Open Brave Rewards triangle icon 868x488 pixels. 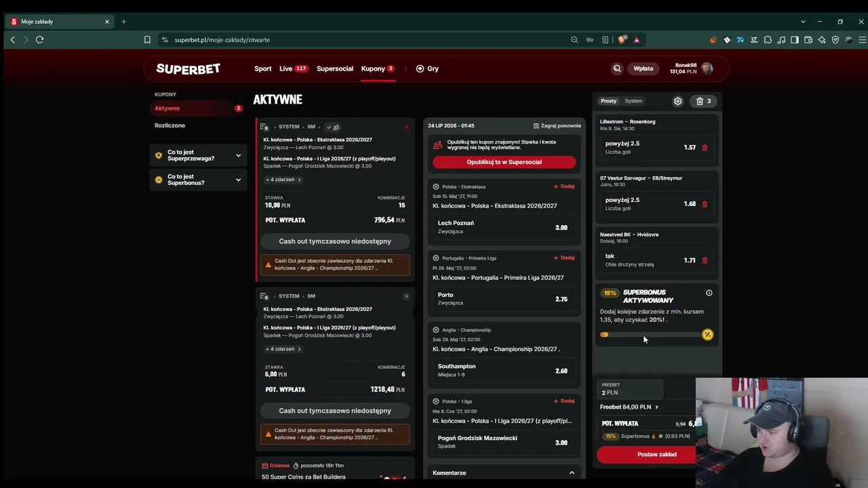[x=637, y=40]
